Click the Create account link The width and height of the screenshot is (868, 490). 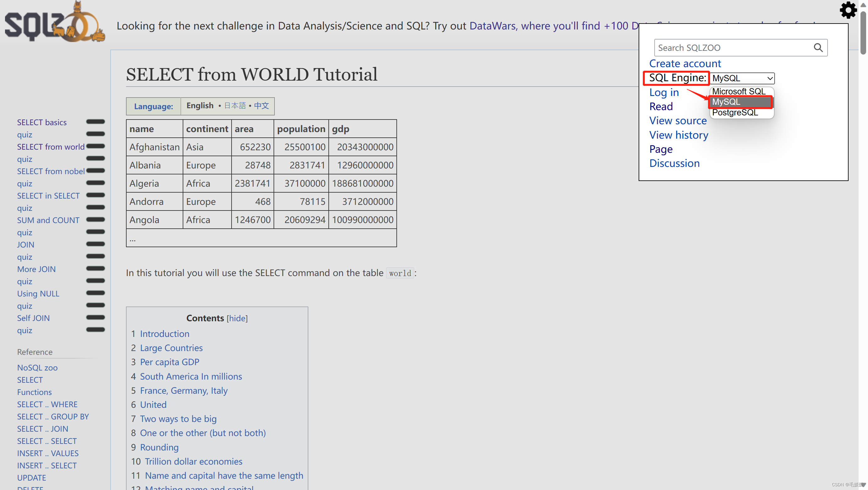(685, 63)
